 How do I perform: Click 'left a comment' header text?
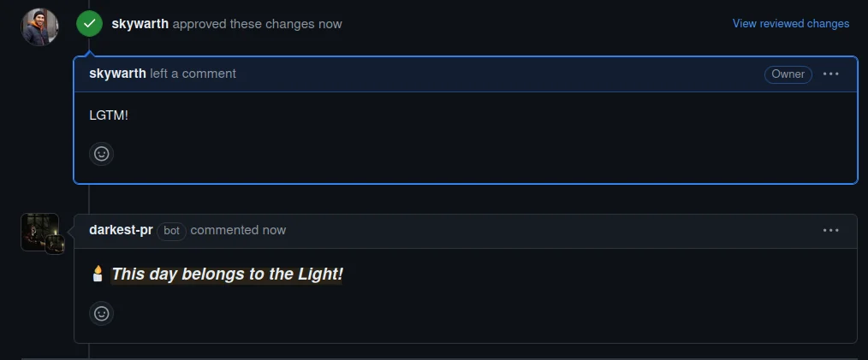(193, 74)
